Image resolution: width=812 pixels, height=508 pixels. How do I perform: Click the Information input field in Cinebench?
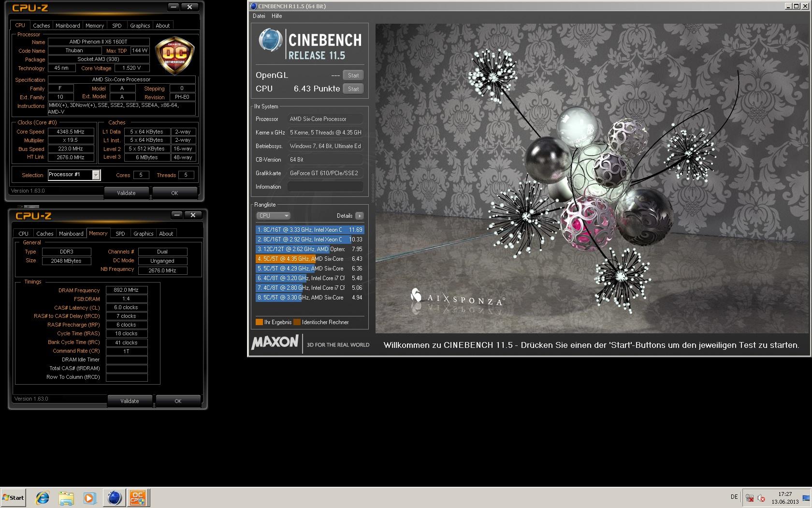pyautogui.click(x=325, y=187)
